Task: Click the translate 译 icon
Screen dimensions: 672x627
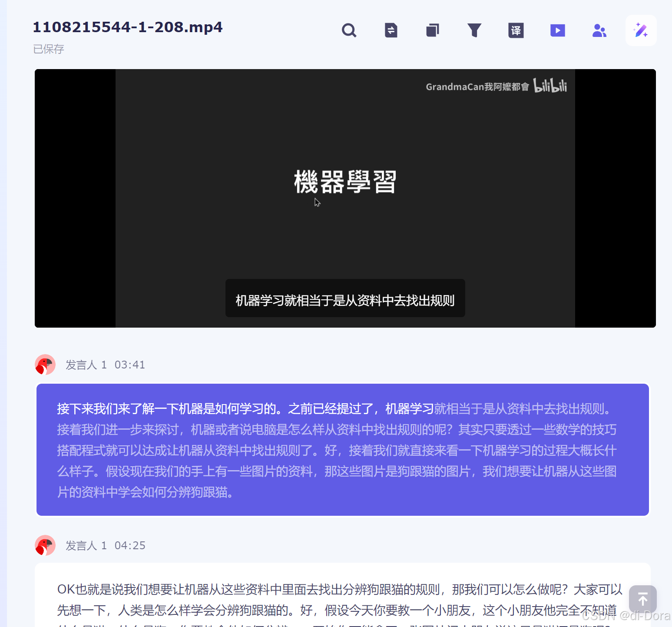Action: pos(516,30)
